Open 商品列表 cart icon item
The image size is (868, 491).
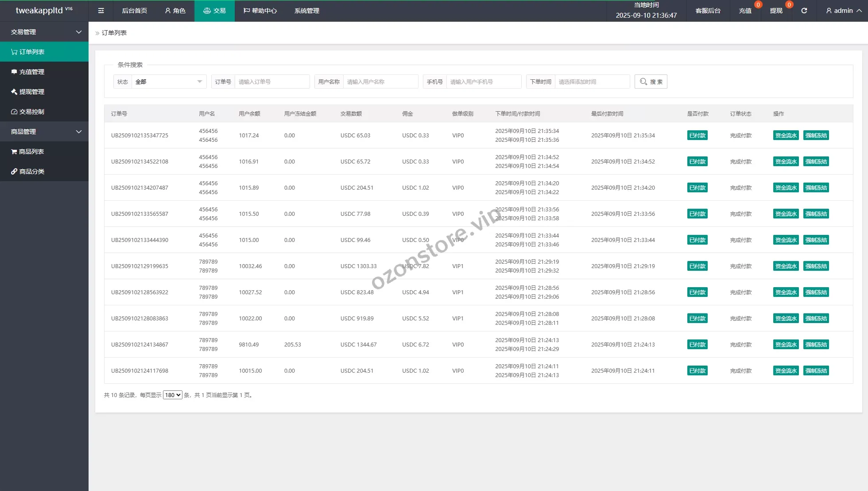point(28,152)
